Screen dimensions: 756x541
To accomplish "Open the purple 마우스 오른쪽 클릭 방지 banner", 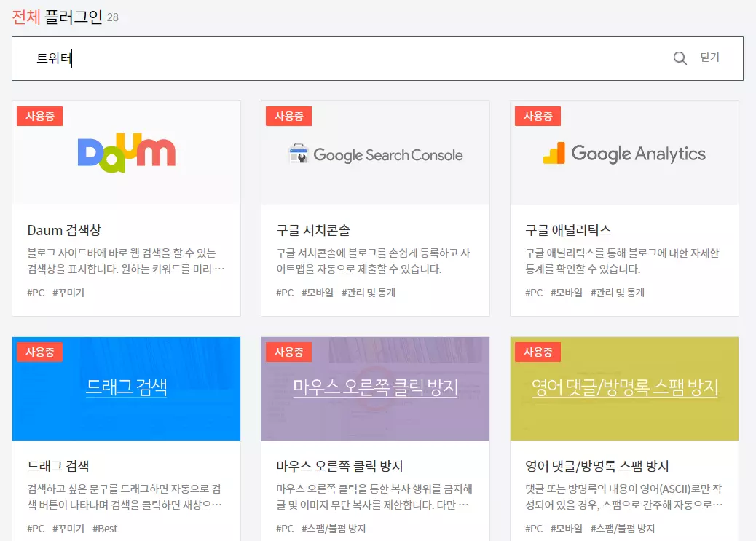I will pos(375,389).
